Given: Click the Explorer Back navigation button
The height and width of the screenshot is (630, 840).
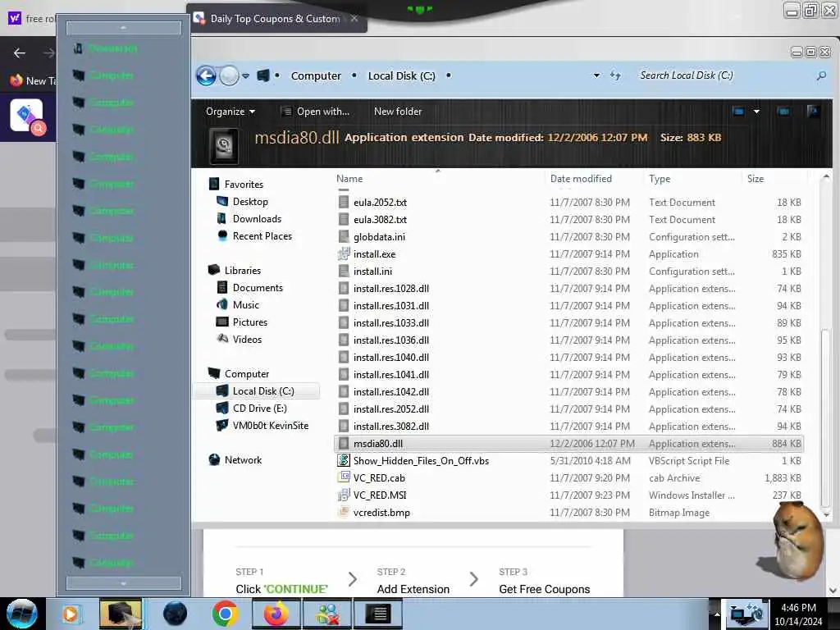Looking at the screenshot, I should (x=206, y=75).
